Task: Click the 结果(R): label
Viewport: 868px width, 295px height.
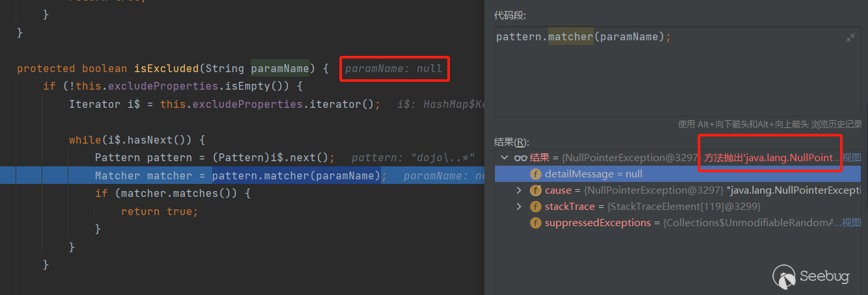Action: pos(512,142)
